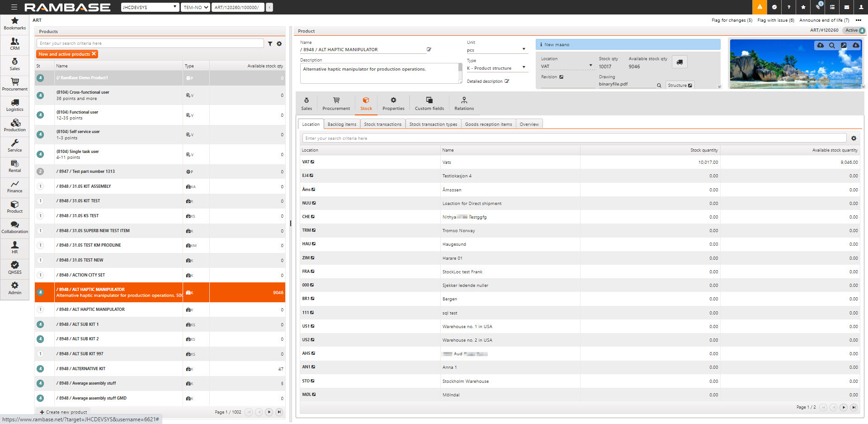Click upload cloud icon on product image
This screenshot has width=868, height=424.
coord(820,46)
